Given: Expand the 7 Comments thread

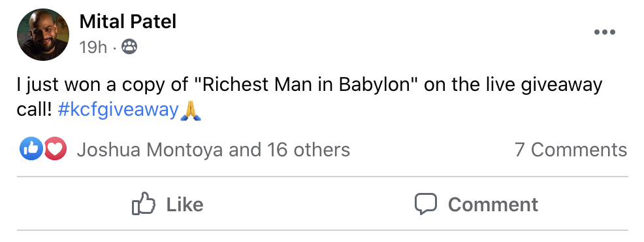Looking at the screenshot, I should [x=571, y=150].
